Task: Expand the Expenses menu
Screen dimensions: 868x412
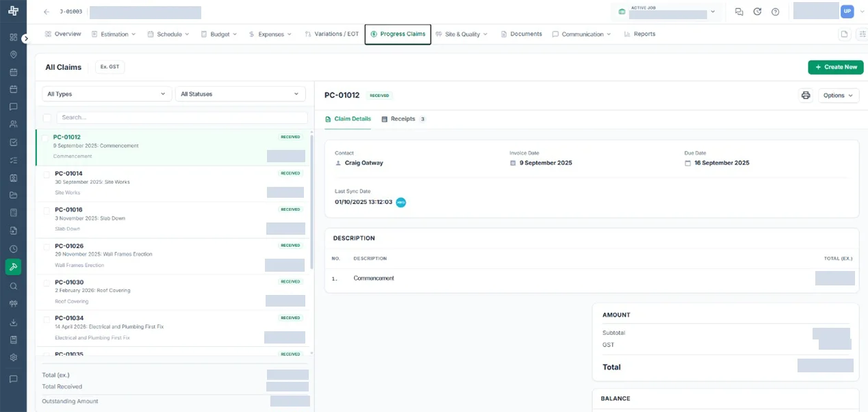Action: click(x=270, y=34)
